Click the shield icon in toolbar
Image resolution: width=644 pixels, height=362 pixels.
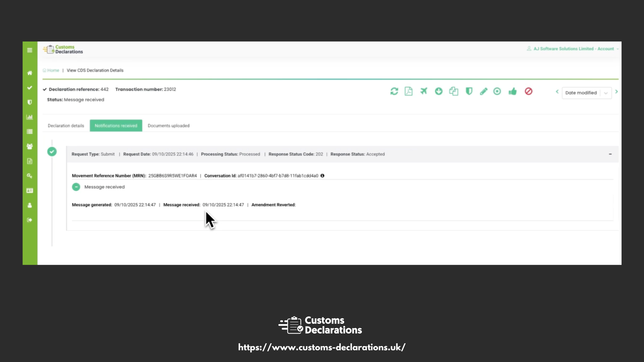[x=469, y=91]
